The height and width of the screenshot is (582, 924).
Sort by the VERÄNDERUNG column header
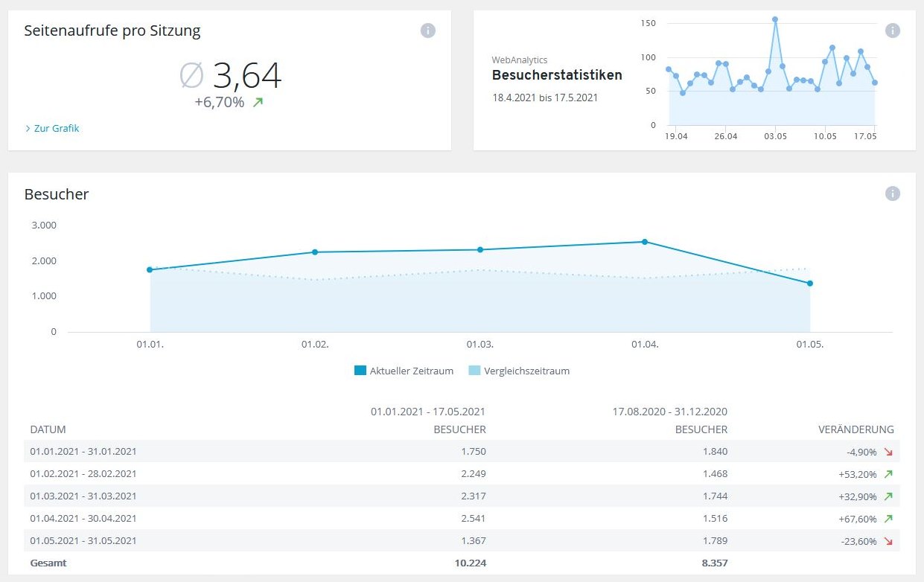pyautogui.click(x=856, y=429)
